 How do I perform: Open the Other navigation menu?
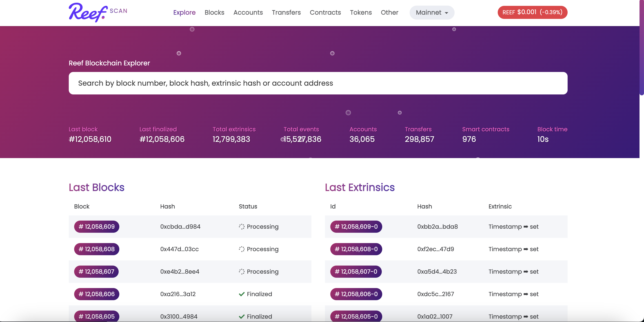coord(389,13)
